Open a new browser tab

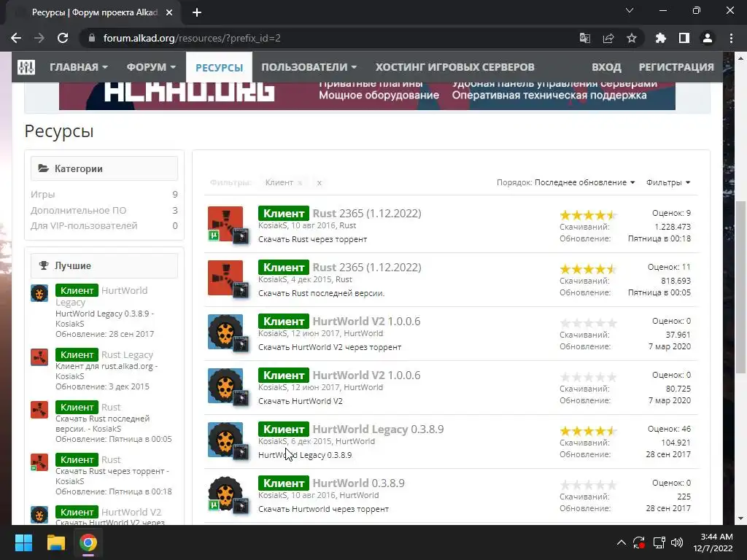coord(197,12)
